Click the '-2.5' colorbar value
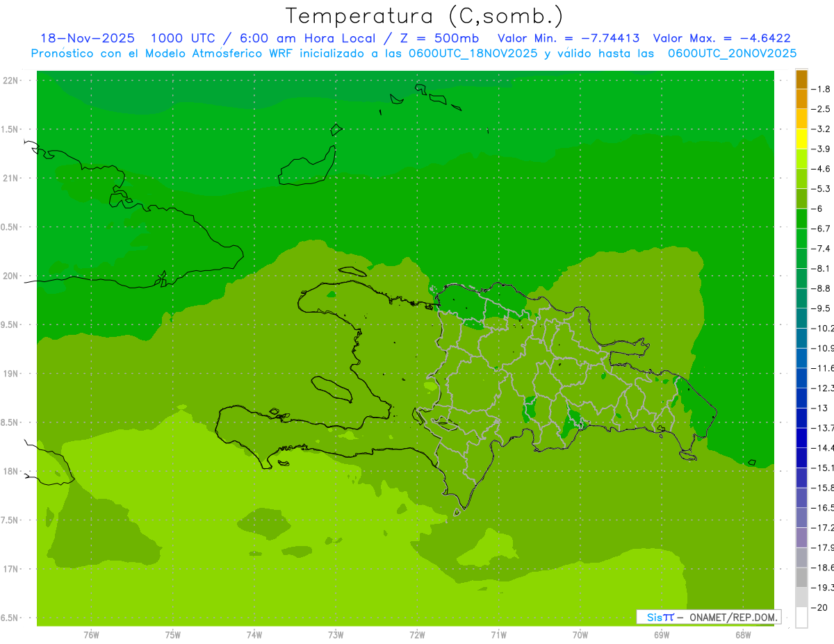The image size is (834, 644). pos(821,109)
